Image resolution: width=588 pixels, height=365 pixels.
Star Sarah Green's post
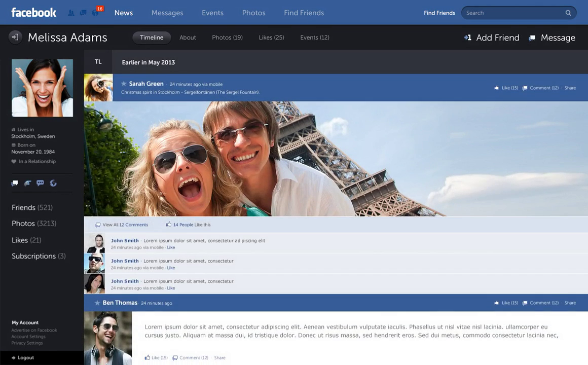(124, 84)
